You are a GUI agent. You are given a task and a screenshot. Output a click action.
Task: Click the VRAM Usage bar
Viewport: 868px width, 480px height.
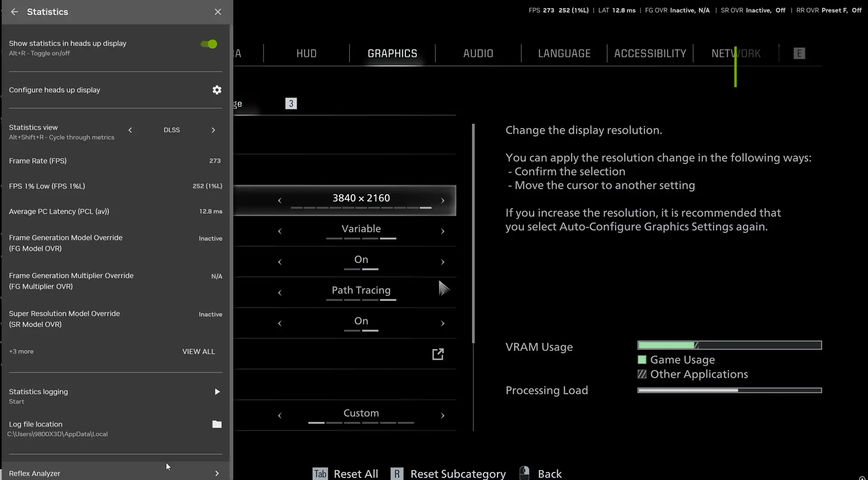point(729,345)
